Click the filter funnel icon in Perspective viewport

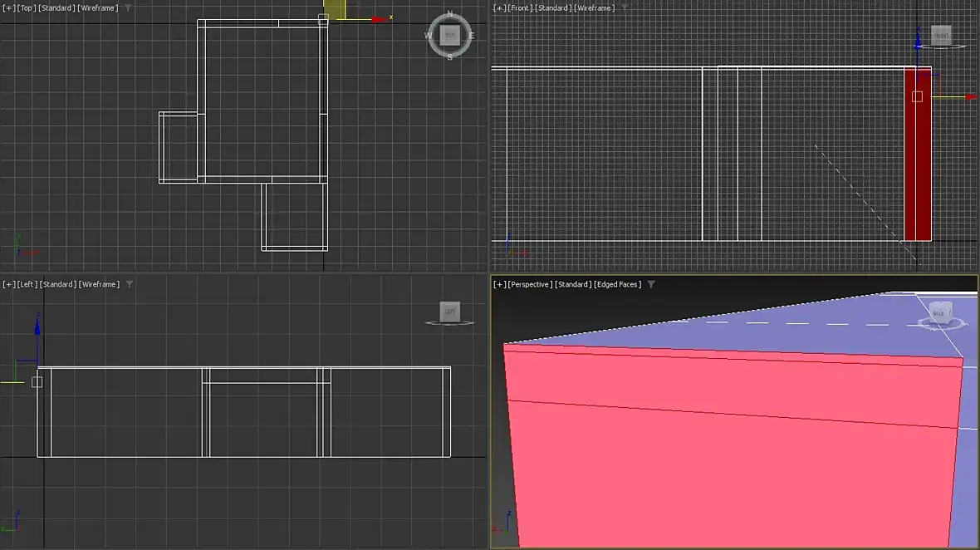click(x=650, y=284)
